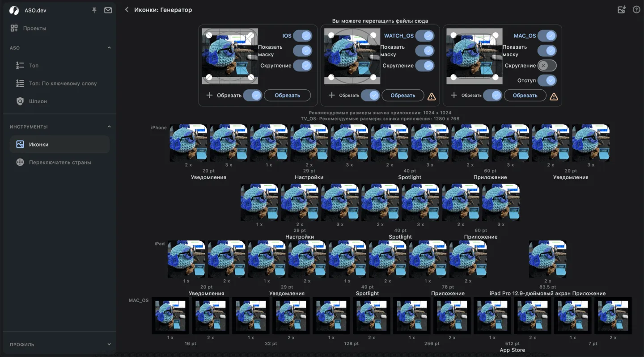Viewport: 644px width, 357px height.
Task: Click the add image icon top right
Action: click(621, 10)
